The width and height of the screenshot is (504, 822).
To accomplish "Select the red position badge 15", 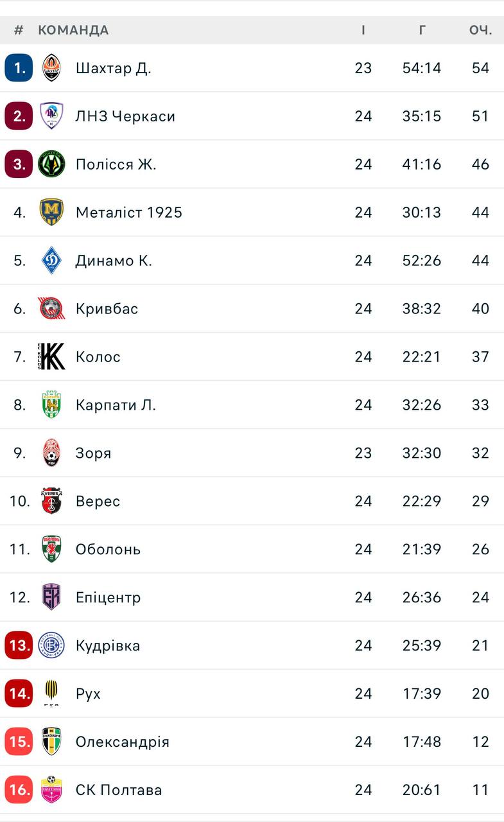I will click(19, 742).
